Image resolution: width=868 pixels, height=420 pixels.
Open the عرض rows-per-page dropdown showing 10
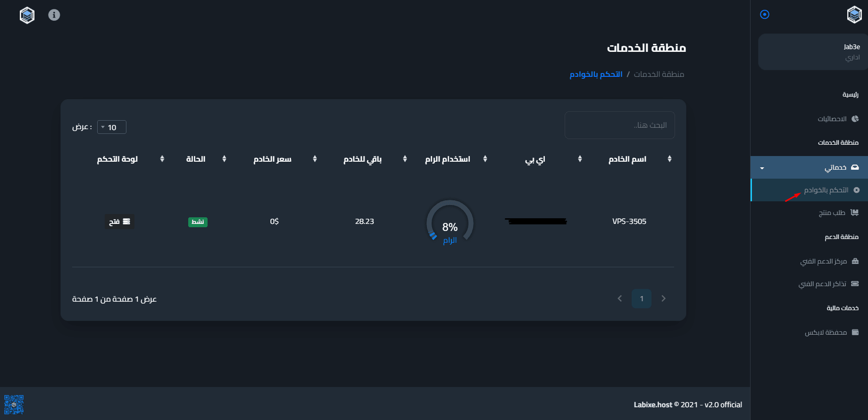click(x=112, y=127)
